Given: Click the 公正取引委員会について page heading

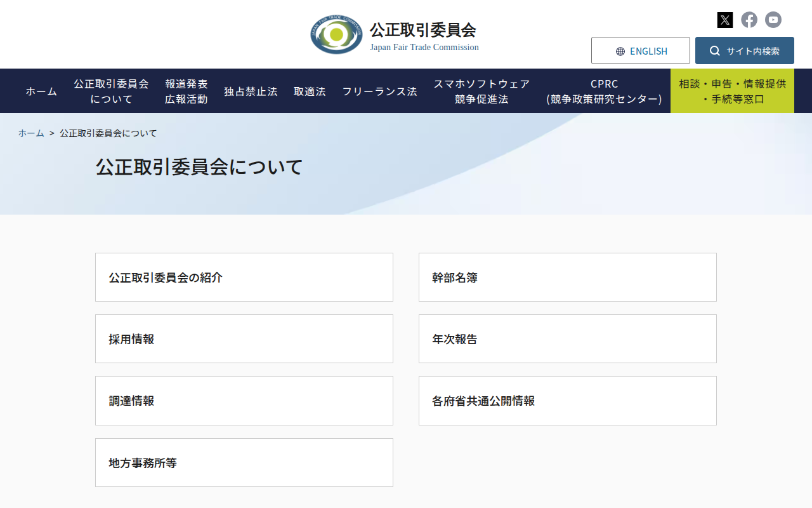Looking at the screenshot, I should click(199, 167).
